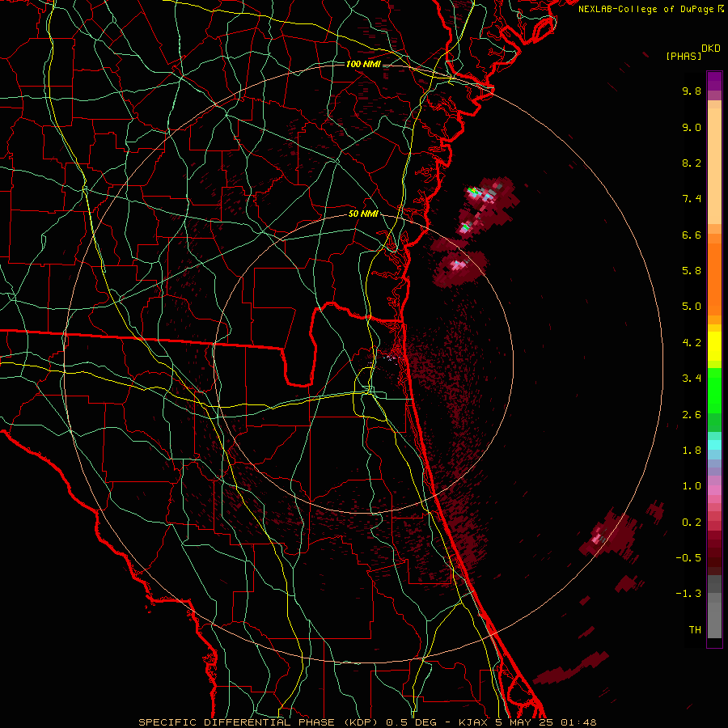Screen dimensions: 728x728
Task: Click the 2.6 legend value
Action: (692, 415)
